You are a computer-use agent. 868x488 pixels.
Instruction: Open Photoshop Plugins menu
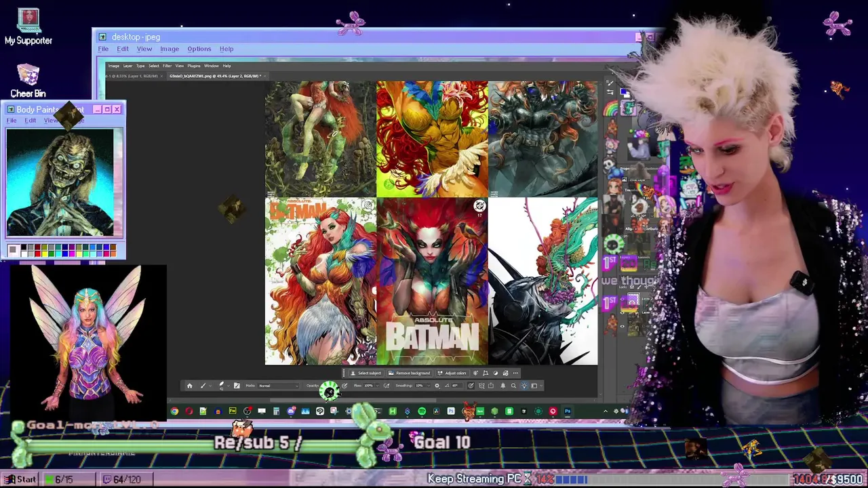[194, 66]
